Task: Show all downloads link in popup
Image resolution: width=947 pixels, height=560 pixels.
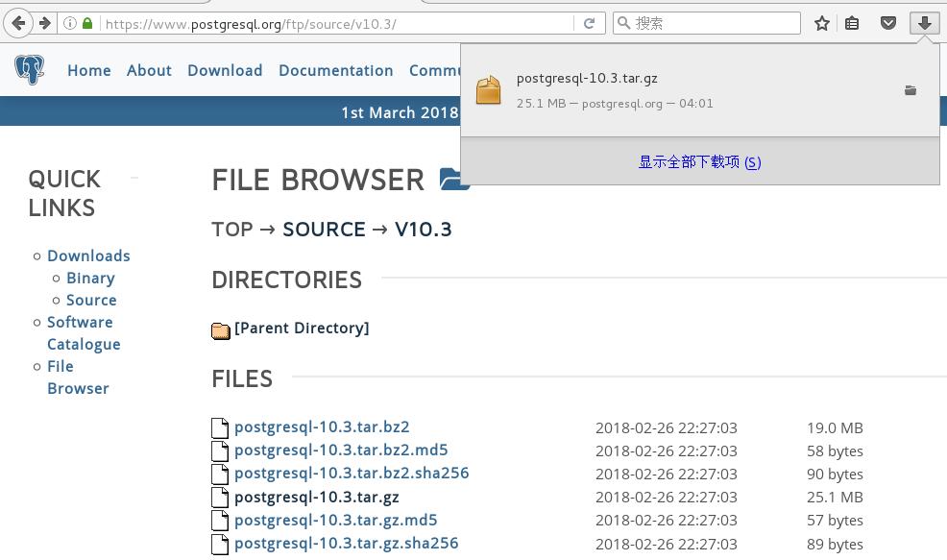Action: pos(699,162)
